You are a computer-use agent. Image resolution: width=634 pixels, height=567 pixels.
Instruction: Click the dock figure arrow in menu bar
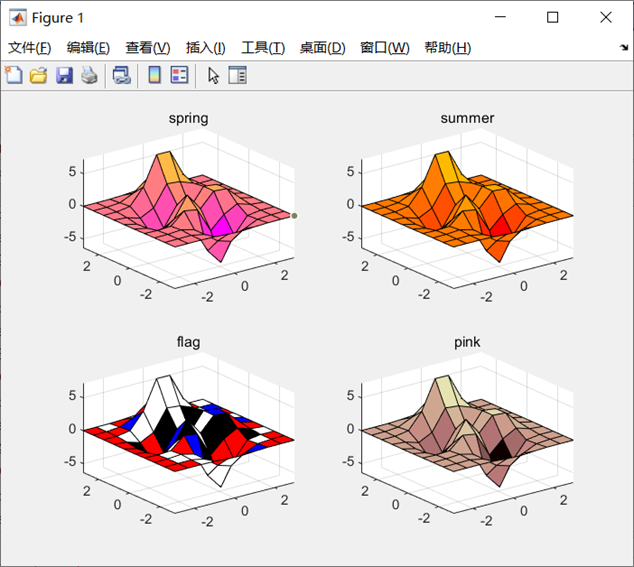(x=624, y=48)
